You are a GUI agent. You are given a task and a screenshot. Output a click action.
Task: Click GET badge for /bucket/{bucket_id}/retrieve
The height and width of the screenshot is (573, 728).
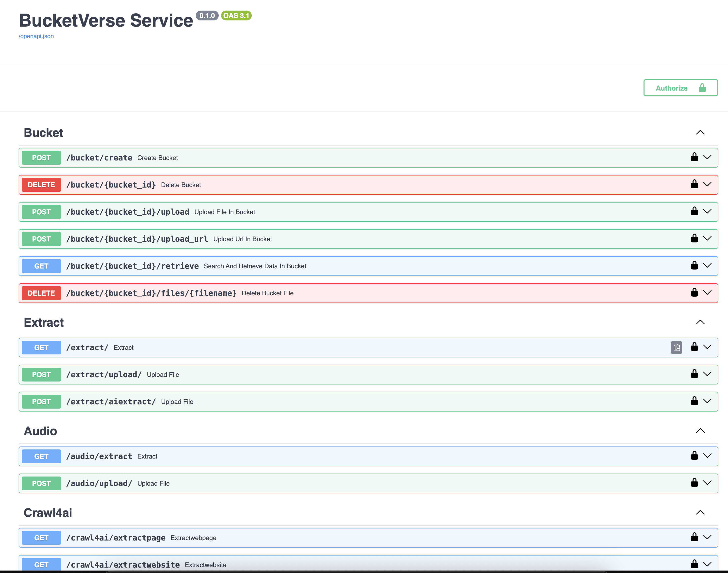pos(41,266)
